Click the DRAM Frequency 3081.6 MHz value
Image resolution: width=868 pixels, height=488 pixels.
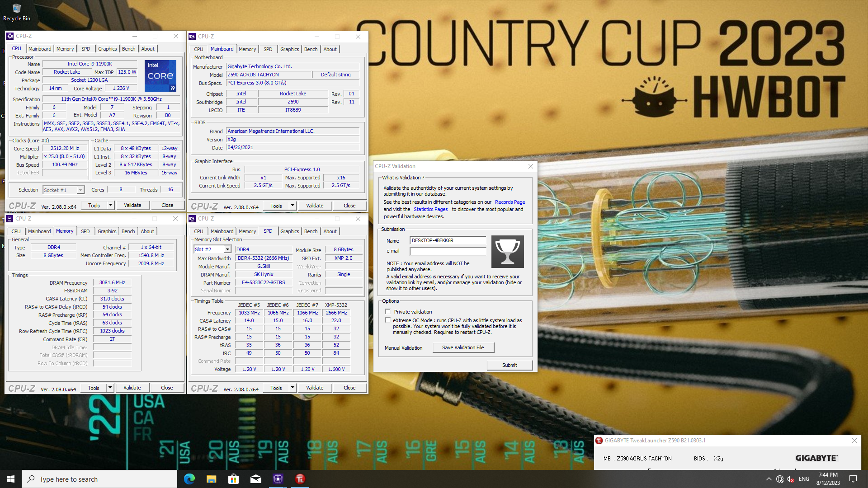click(x=112, y=282)
